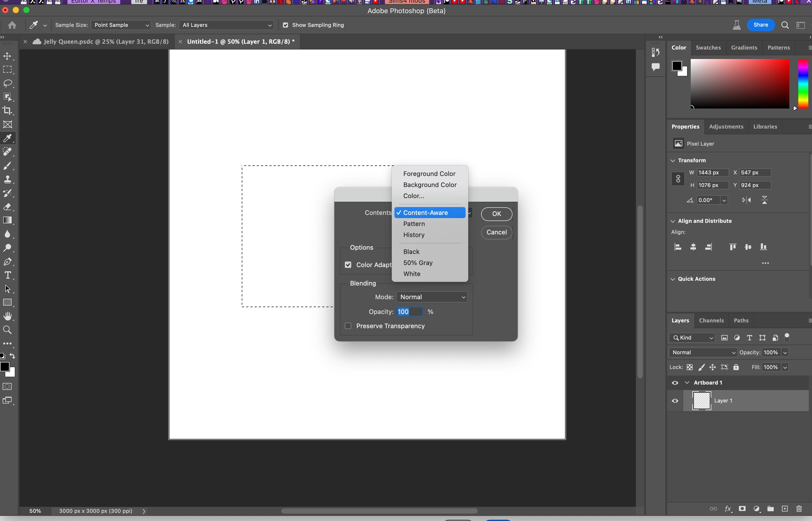Click the Cancel button in the dialog
The height and width of the screenshot is (521, 812).
tap(496, 232)
